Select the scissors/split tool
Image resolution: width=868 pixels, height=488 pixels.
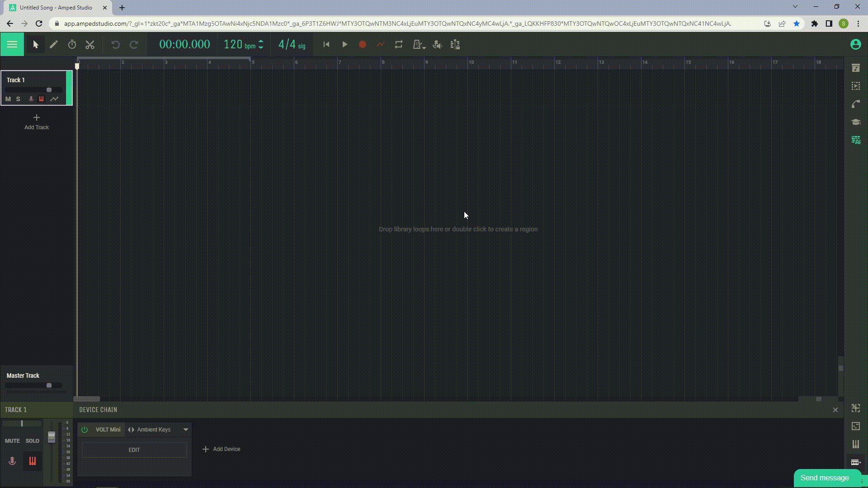point(90,45)
